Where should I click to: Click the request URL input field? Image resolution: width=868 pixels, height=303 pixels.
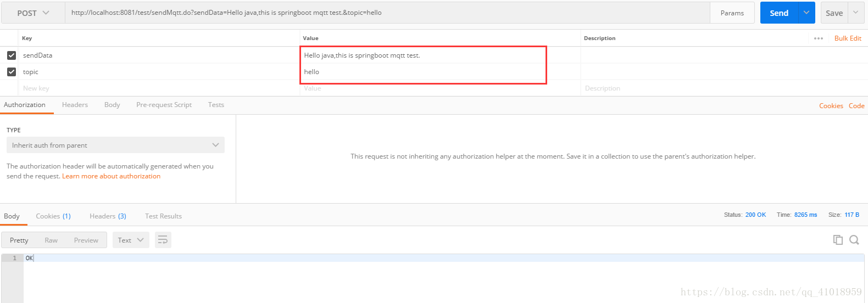coord(385,13)
